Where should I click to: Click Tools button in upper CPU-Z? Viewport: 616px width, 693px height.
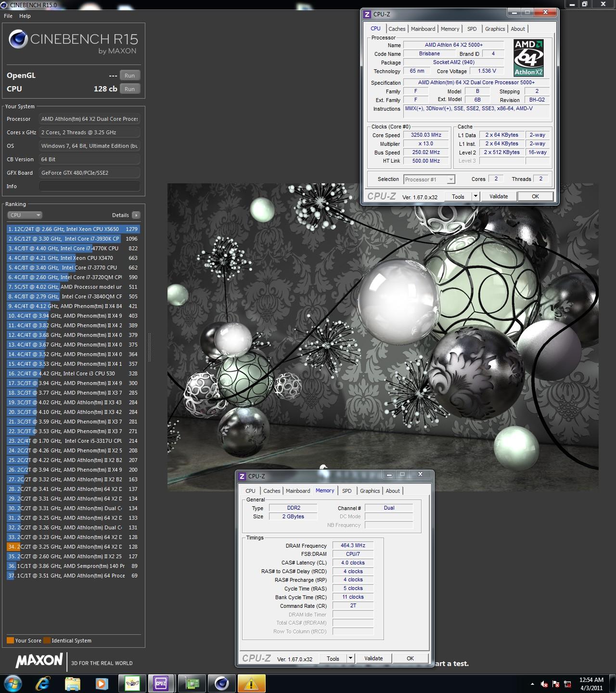(x=458, y=196)
